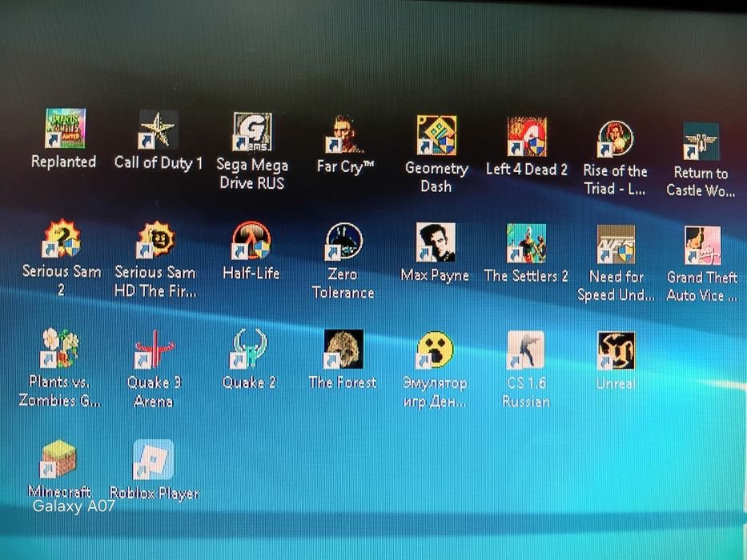Image resolution: width=747 pixels, height=560 pixels.
Task: Click the "Zero Tolerance" label
Action: click(x=343, y=283)
